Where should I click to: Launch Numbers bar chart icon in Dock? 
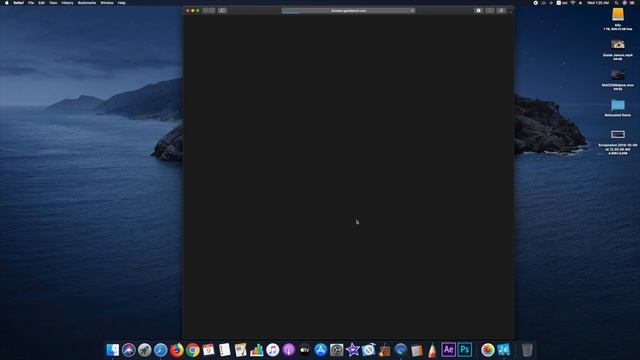[x=256, y=350]
